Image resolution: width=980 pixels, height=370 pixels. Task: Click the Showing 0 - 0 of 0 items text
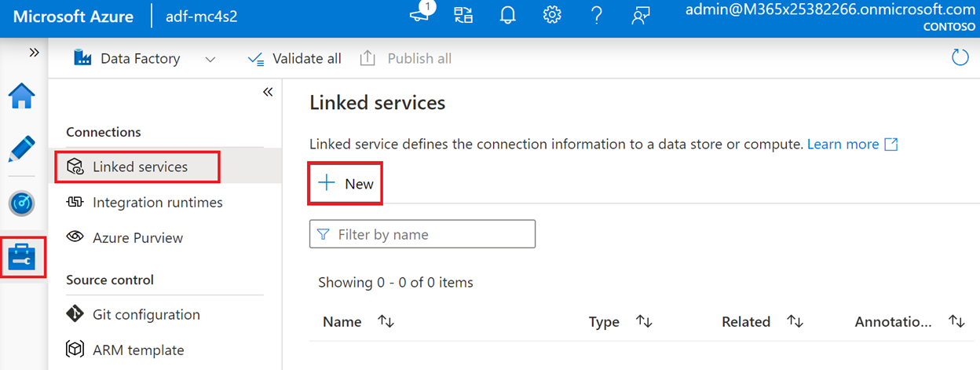click(x=396, y=282)
